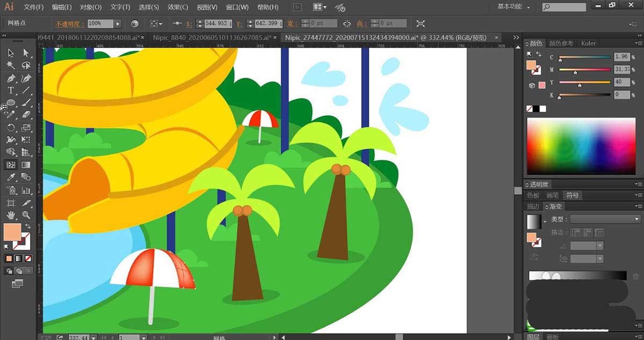Screen dimensions: 644x340
Task: Select the Eraser tool
Action: pos(26,115)
